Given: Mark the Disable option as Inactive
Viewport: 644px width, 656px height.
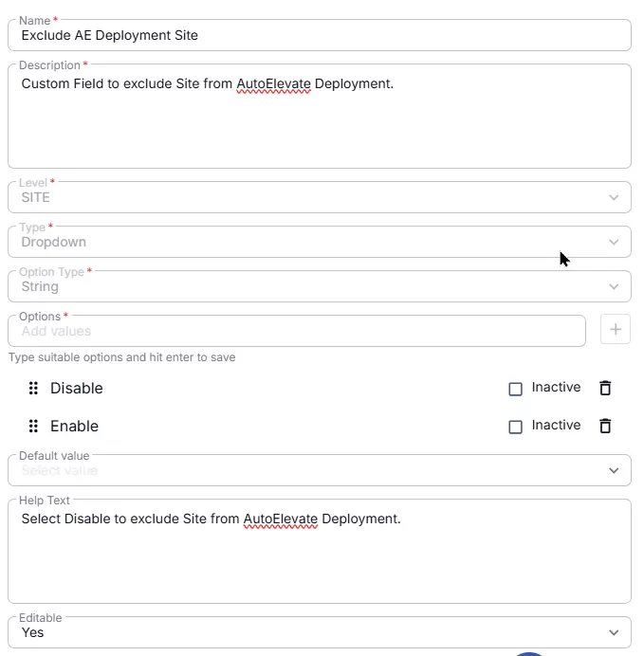Looking at the screenshot, I should click(515, 389).
